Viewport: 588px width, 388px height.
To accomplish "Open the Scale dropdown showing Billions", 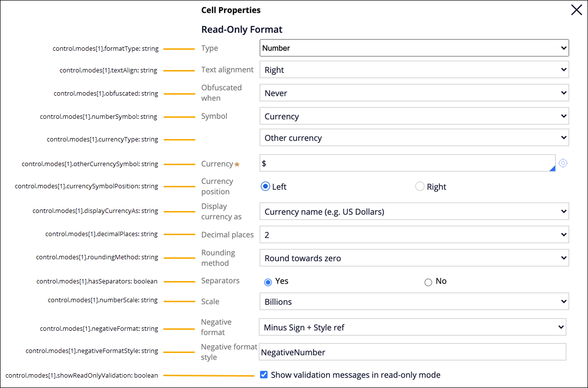I will [x=414, y=301].
